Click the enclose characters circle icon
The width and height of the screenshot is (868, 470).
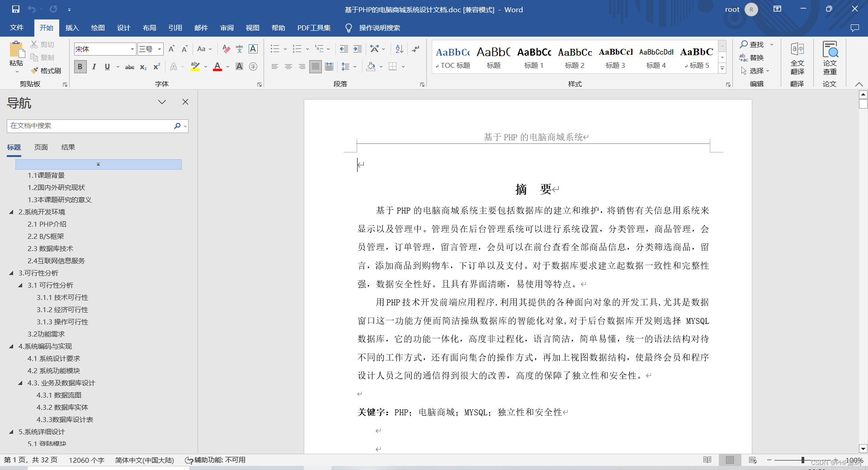253,67
